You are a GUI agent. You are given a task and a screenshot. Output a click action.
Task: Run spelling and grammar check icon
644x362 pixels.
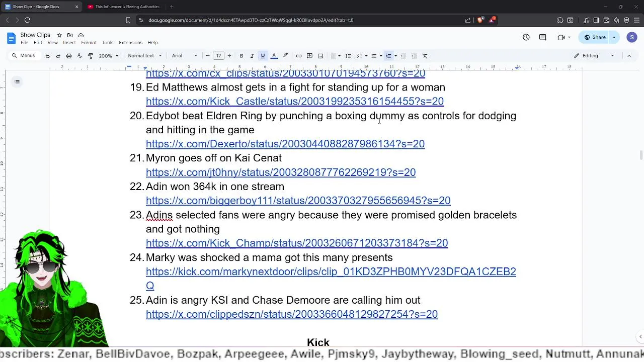pos(79,56)
